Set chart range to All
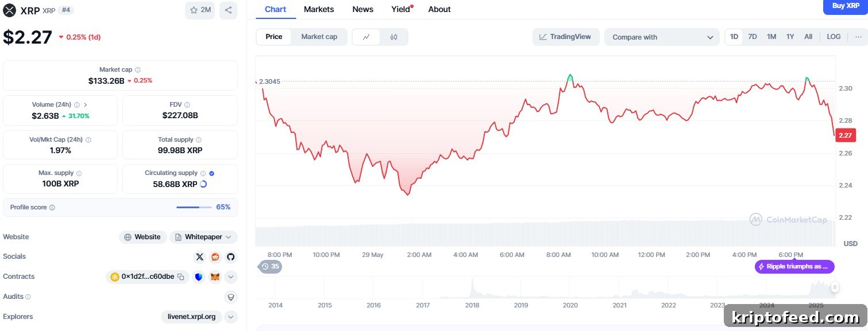 (808, 37)
